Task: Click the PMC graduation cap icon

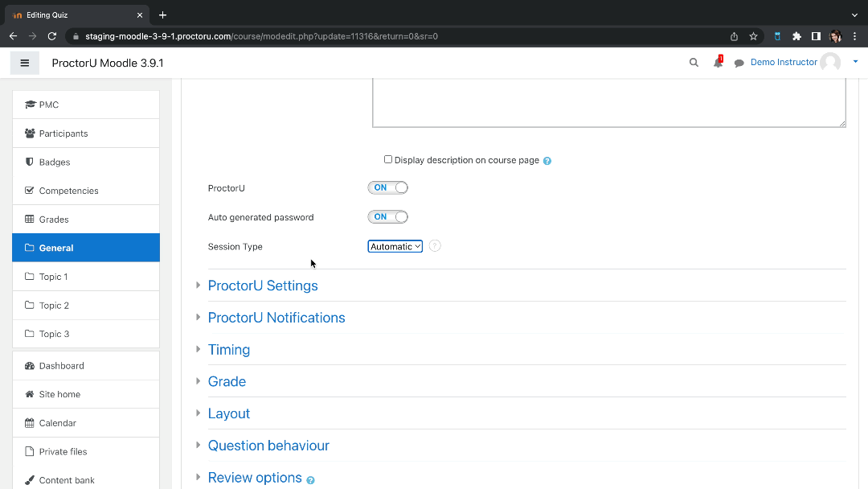Action: click(x=30, y=105)
